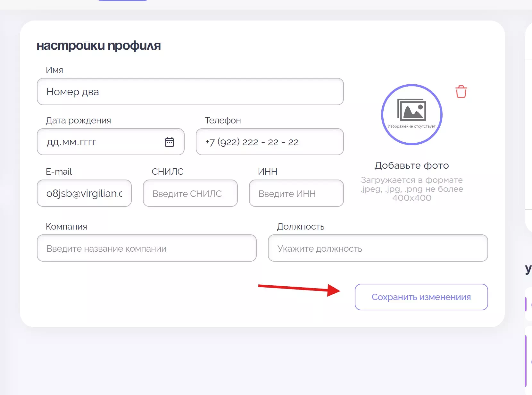Click the Телефон label

(x=223, y=121)
